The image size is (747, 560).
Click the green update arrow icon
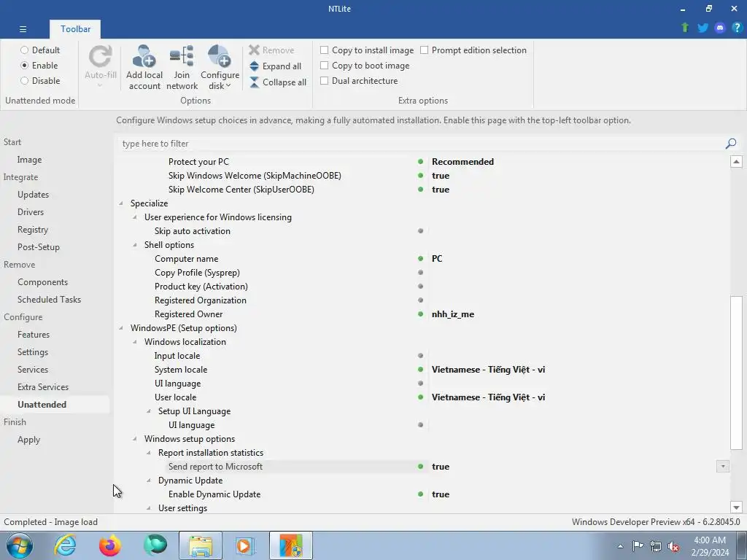685,28
